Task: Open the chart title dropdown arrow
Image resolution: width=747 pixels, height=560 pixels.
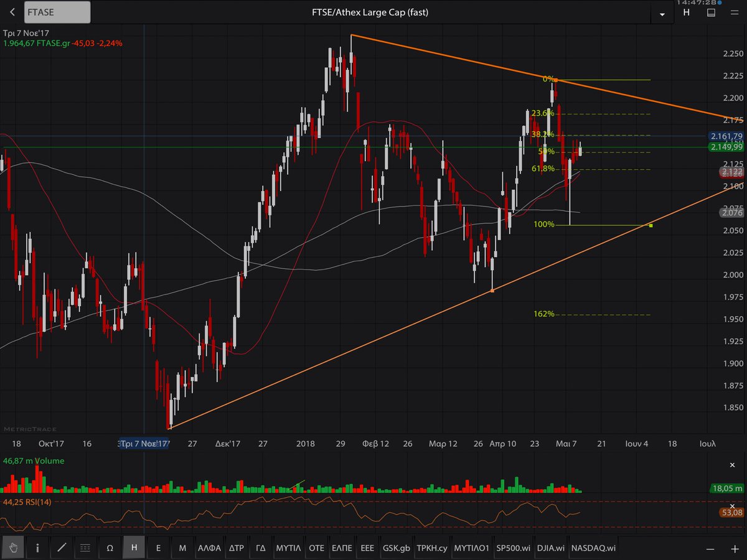Action: tap(661, 13)
